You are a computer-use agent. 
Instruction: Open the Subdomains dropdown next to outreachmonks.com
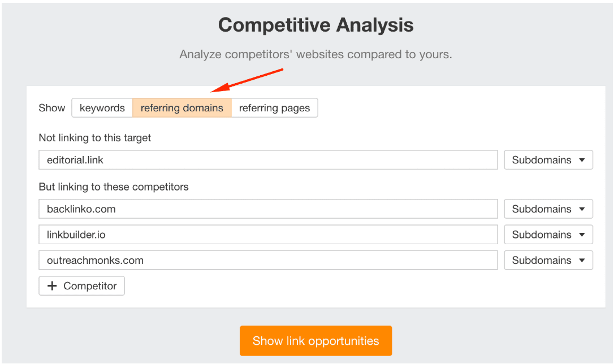click(x=547, y=260)
